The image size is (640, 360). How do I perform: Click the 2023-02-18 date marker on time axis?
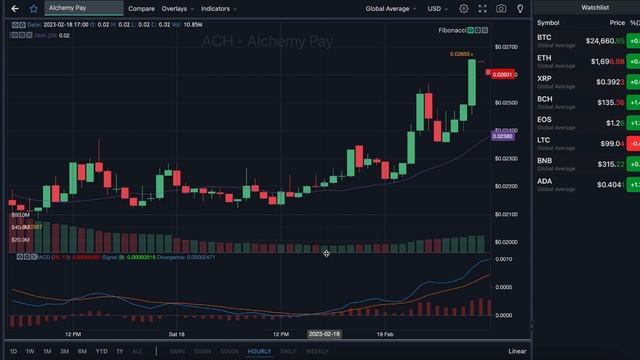click(324, 334)
